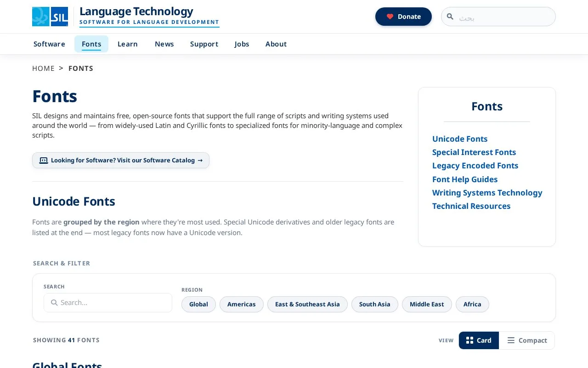Open Special Interest Fonts link
Image resolution: width=588 pixels, height=368 pixels.
tap(474, 152)
